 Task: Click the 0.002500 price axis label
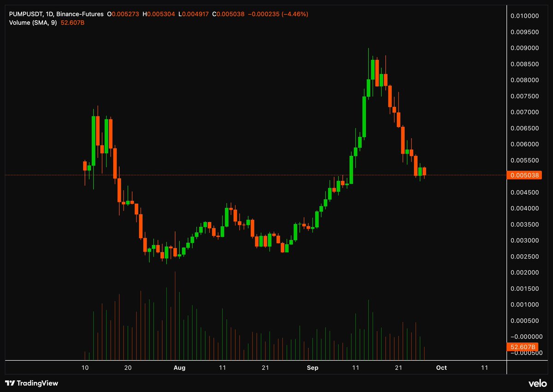coord(524,257)
